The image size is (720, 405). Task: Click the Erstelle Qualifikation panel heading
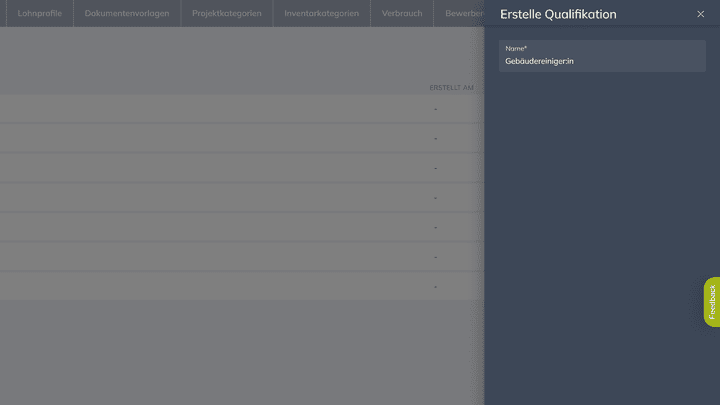[x=558, y=14]
